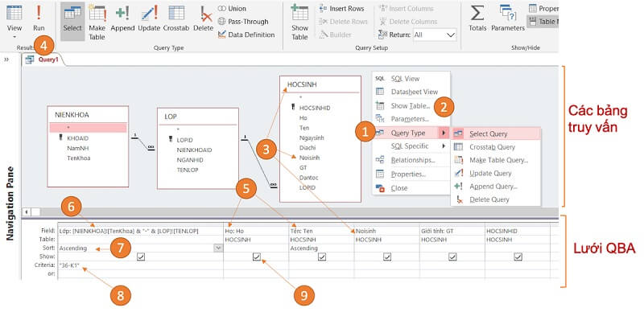
Task: Choose Relationships in context menu
Action: point(411,160)
